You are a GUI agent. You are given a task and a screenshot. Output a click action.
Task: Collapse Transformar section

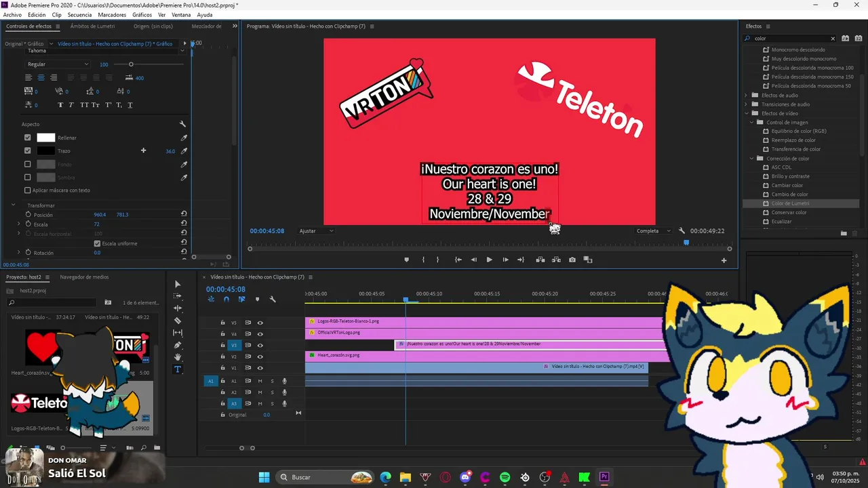click(x=13, y=205)
